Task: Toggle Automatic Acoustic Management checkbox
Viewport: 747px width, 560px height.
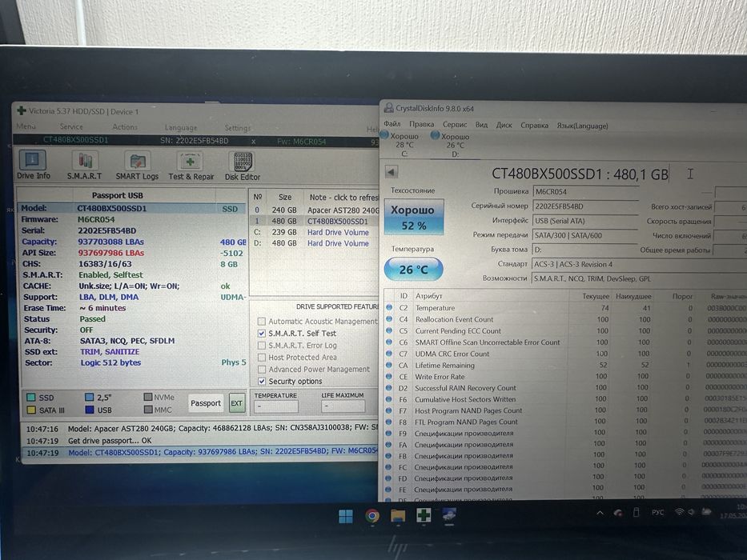Action: coord(262,322)
